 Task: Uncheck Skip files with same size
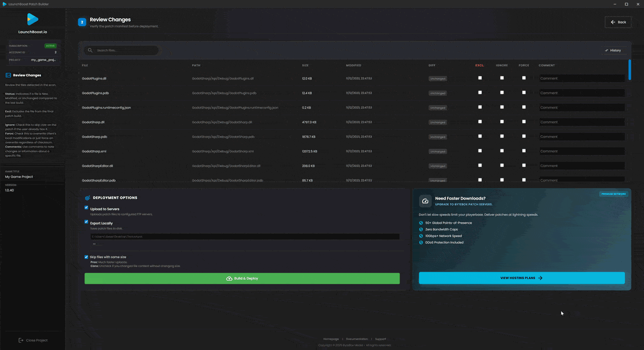(x=86, y=257)
